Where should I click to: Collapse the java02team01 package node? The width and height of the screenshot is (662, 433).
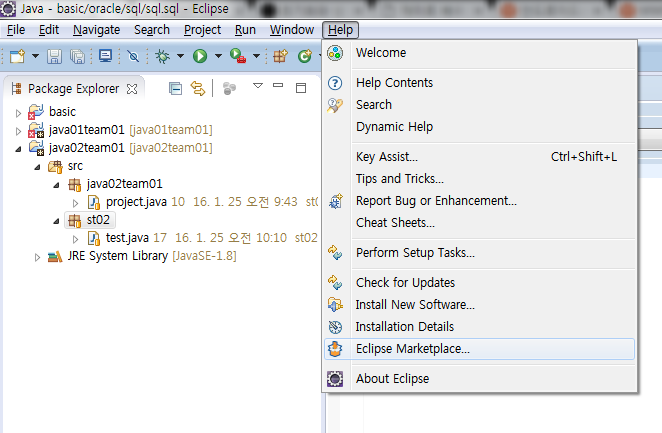coord(56,185)
